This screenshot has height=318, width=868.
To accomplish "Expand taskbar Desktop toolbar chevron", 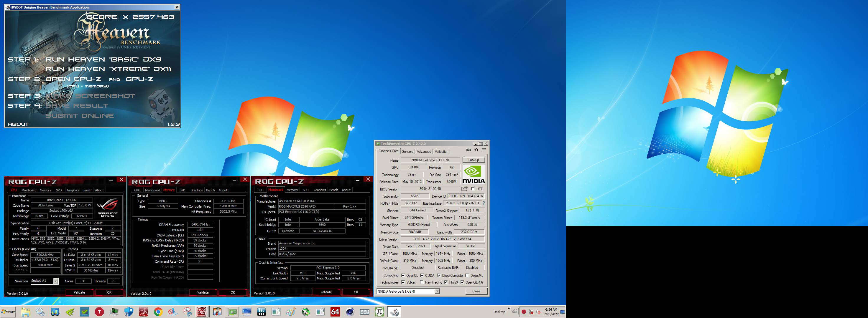I will coord(509,309).
